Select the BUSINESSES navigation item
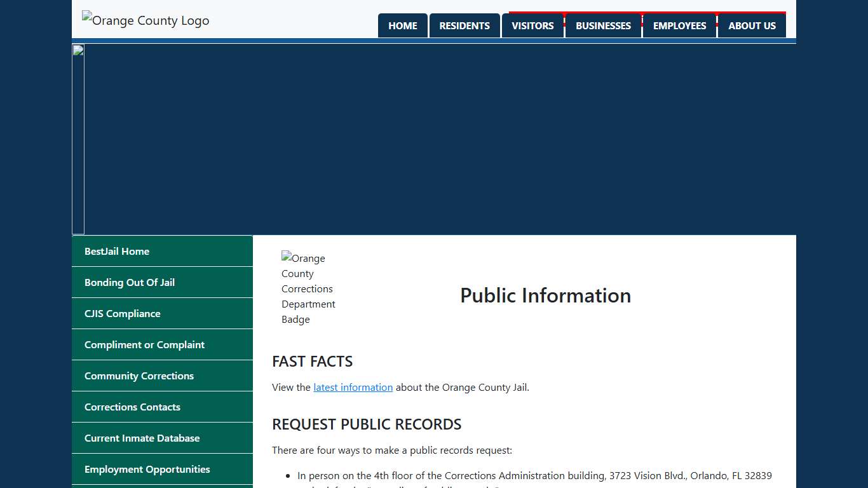Image resolution: width=868 pixels, height=488 pixels. pos(603,25)
